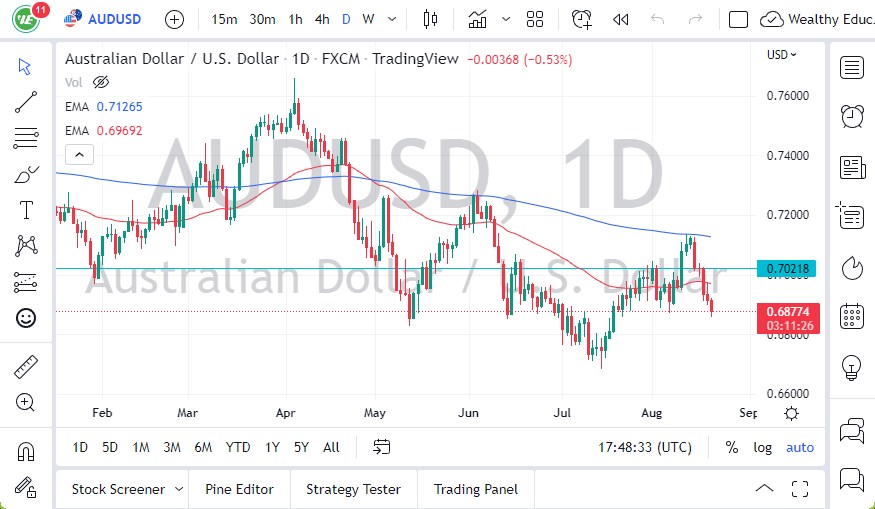Image resolution: width=875 pixels, height=509 pixels.
Task: Switch to the Pine Editor tab
Action: (239, 489)
